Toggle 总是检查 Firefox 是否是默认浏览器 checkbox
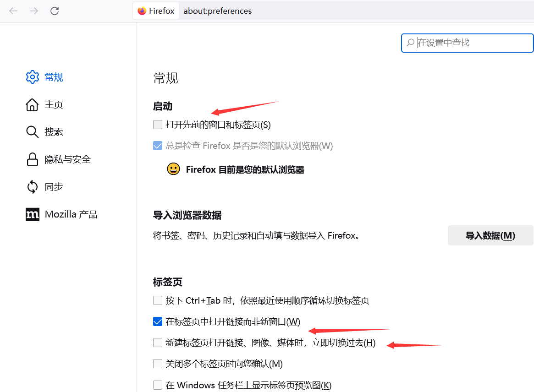This screenshot has height=392, width=534. (158, 146)
